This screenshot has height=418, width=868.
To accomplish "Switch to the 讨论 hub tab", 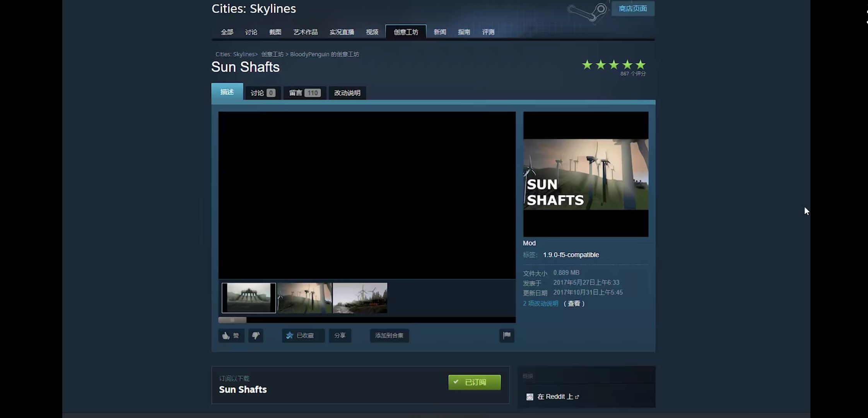I will tap(251, 32).
